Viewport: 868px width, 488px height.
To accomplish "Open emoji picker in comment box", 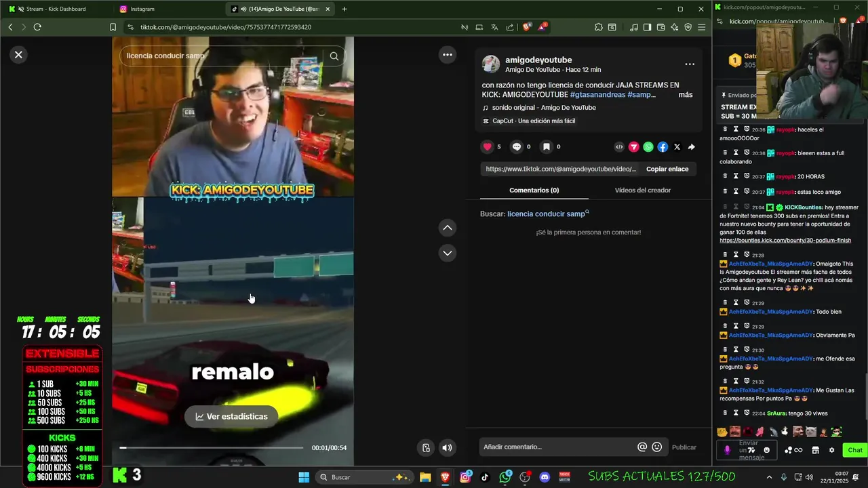I will tap(657, 447).
